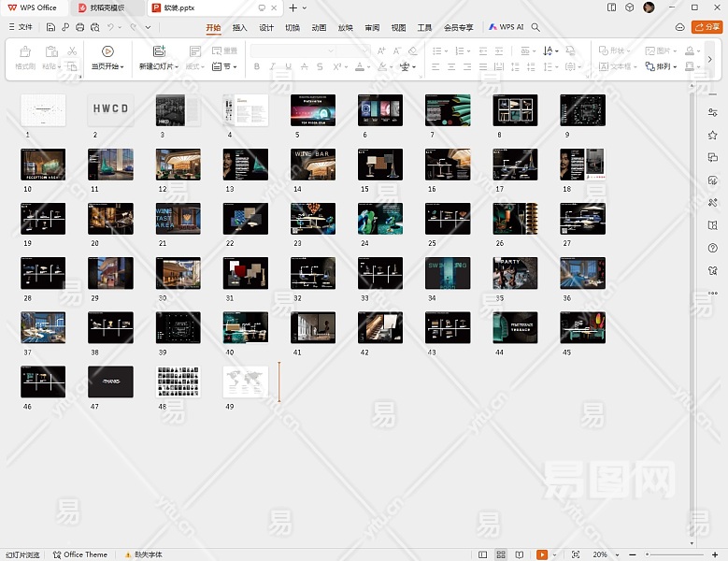Click the search magnifier icon in ribbon
Viewport: 728px width, 561px height.
535,28
